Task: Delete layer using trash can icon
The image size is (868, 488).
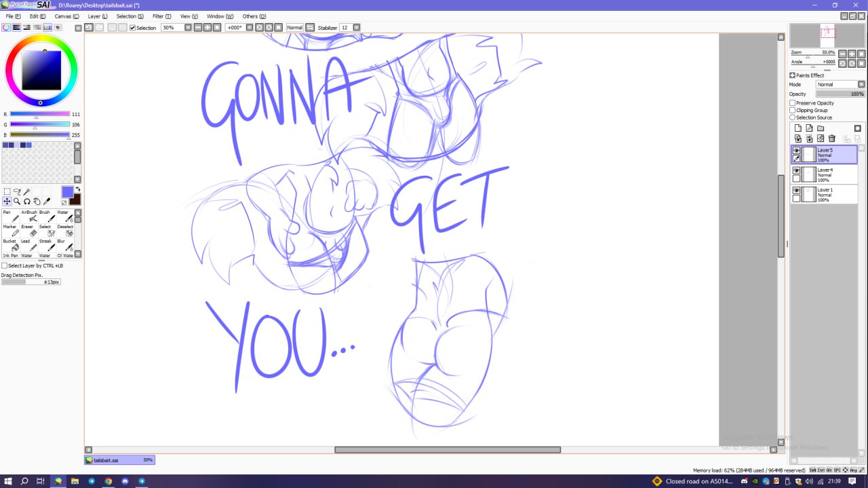Action: point(831,138)
